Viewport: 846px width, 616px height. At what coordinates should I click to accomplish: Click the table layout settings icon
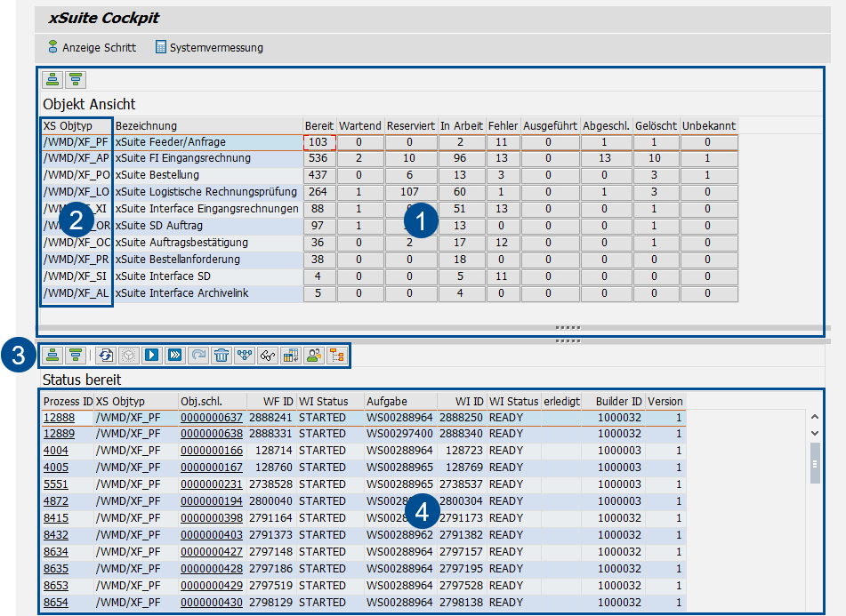291,356
